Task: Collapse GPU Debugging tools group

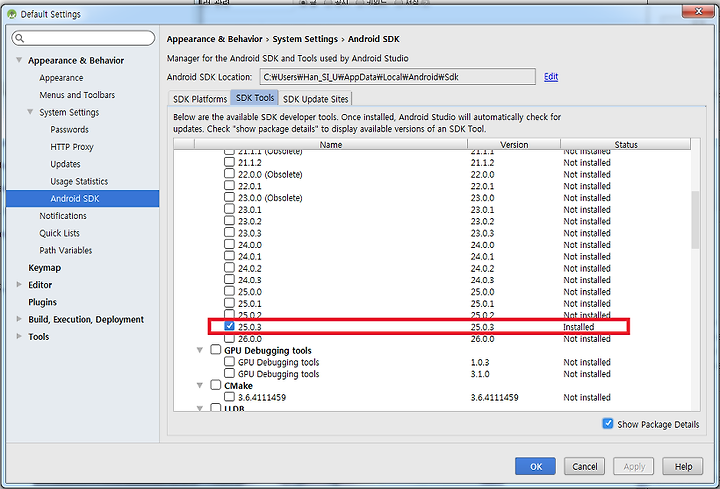Action: coord(200,350)
